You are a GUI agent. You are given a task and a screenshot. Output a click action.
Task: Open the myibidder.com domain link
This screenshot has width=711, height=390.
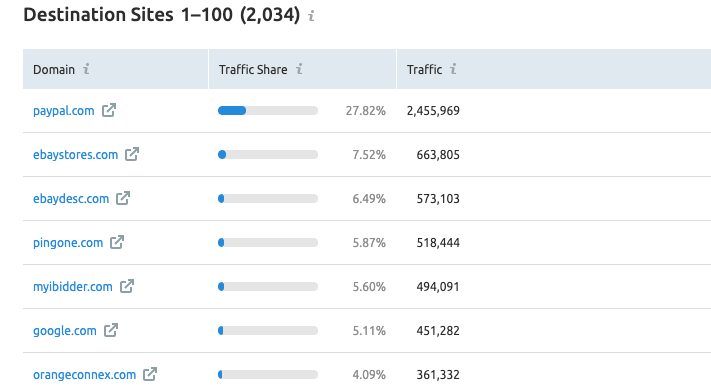pos(73,287)
